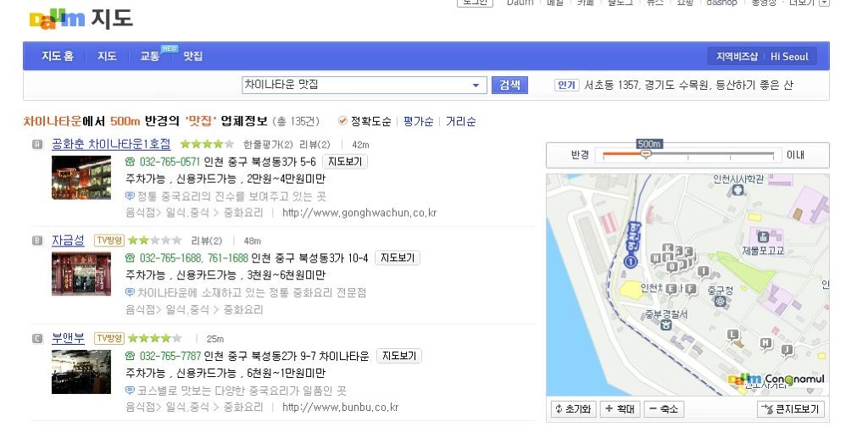Open the large map with 큰지도보기
Image resolution: width=868 pixels, height=427 pixels.
click(791, 409)
